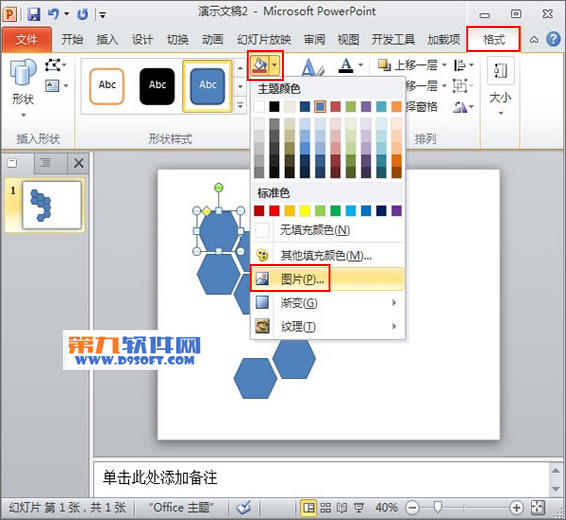Switch to the 开始 tab
Viewport: 566px width, 520px height.
[x=72, y=39]
